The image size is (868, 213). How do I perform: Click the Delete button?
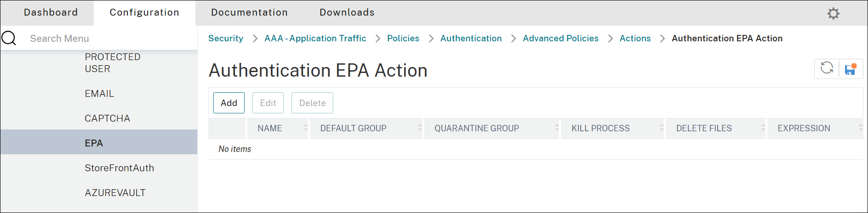313,103
